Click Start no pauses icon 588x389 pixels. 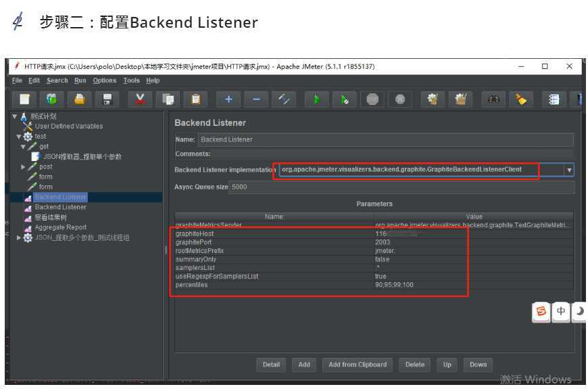pos(344,99)
